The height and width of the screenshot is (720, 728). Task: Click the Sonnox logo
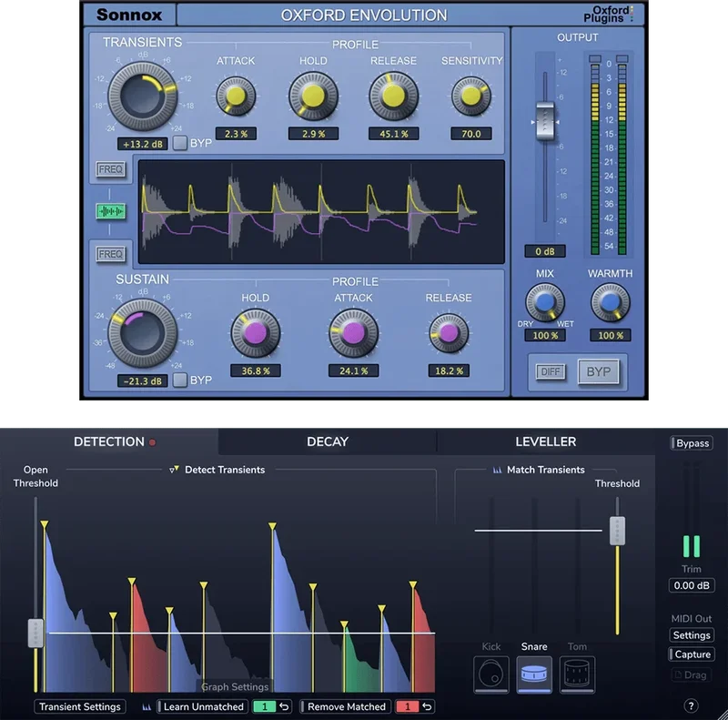point(129,15)
